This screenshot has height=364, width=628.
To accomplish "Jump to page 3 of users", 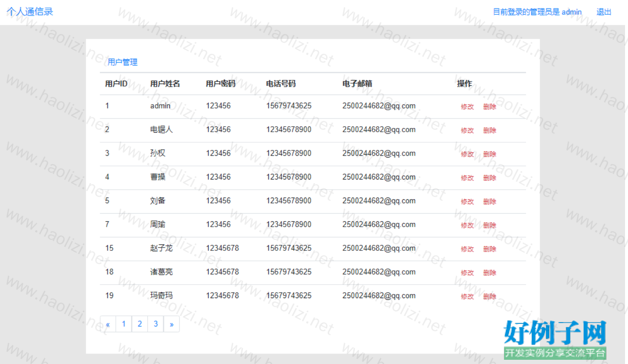I will [x=156, y=324].
